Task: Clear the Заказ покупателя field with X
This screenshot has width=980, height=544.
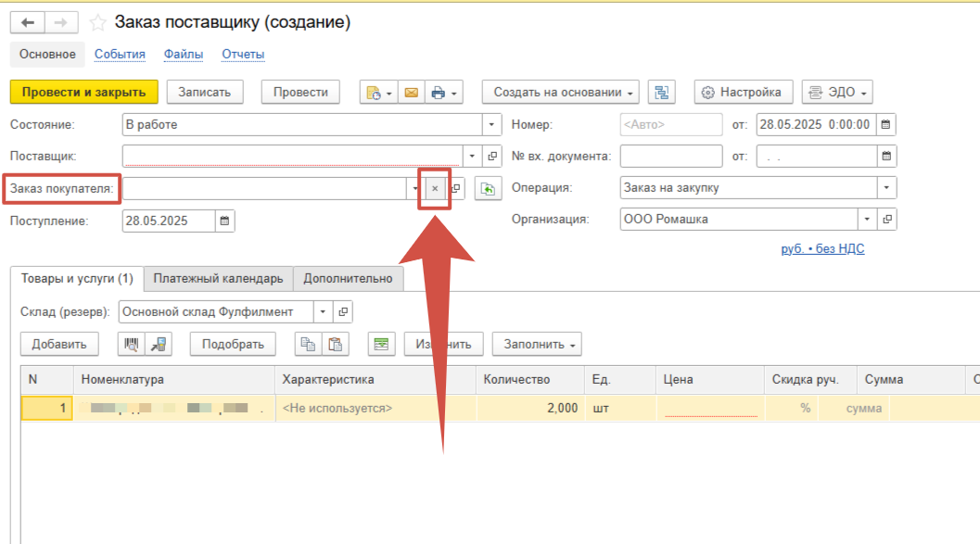Action: [x=435, y=189]
